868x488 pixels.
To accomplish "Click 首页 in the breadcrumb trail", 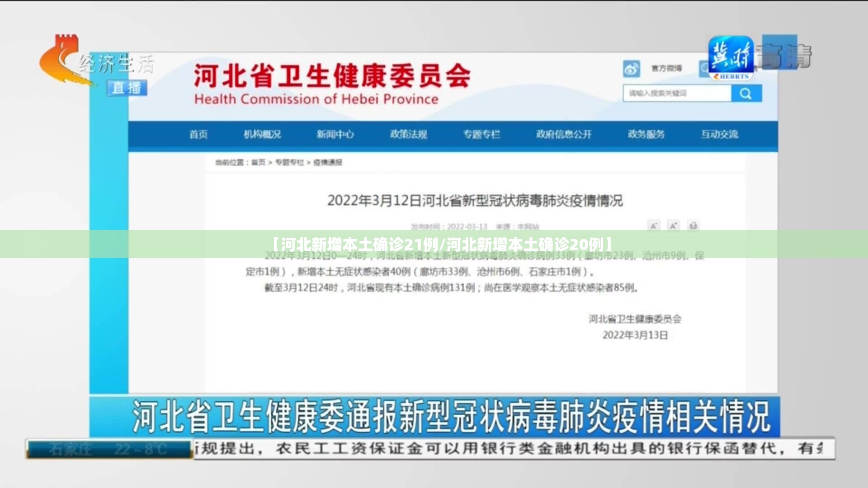I will [x=258, y=163].
